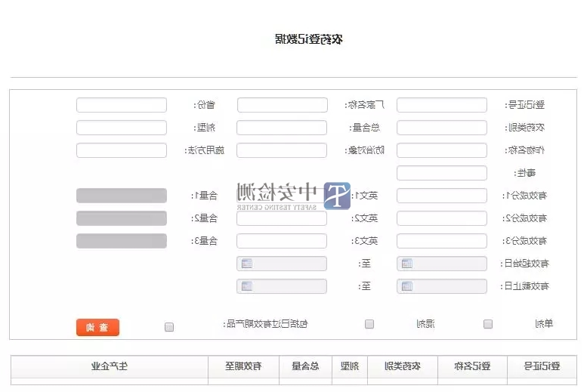Click the 登记证号 input field
Viewport: 587px width, 392px height.
[442, 105]
